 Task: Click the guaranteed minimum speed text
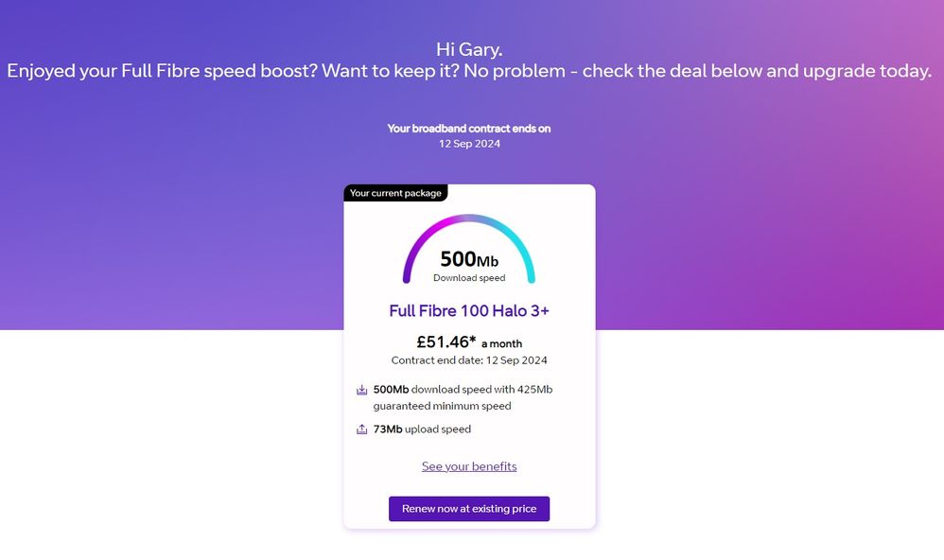pyautogui.click(x=442, y=406)
